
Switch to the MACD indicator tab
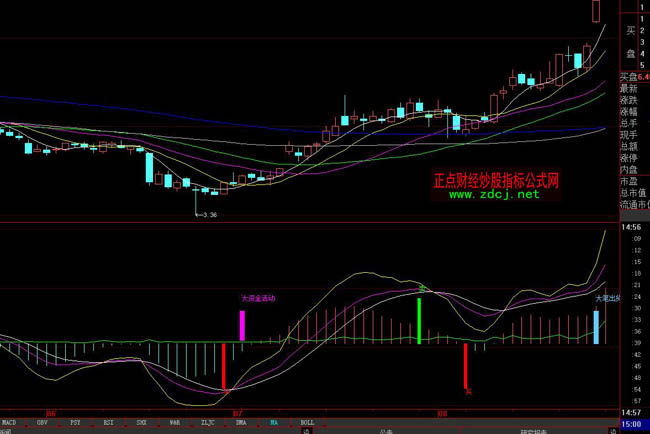point(9,423)
